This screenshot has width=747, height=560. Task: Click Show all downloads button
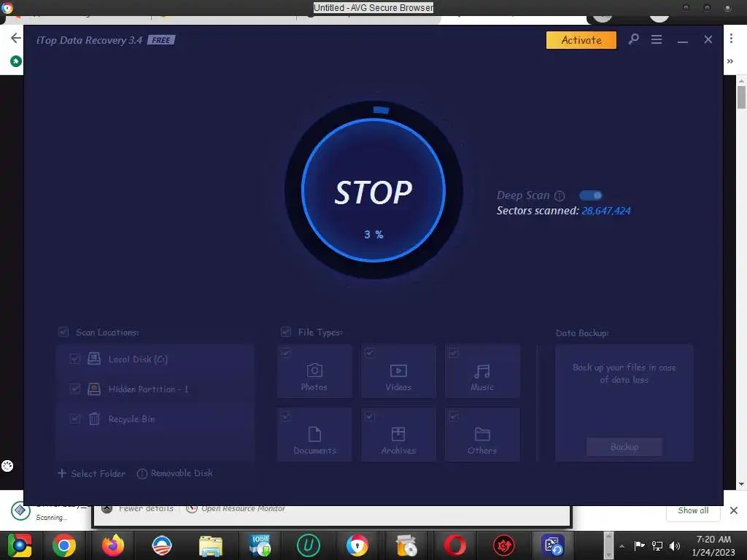coord(693,510)
